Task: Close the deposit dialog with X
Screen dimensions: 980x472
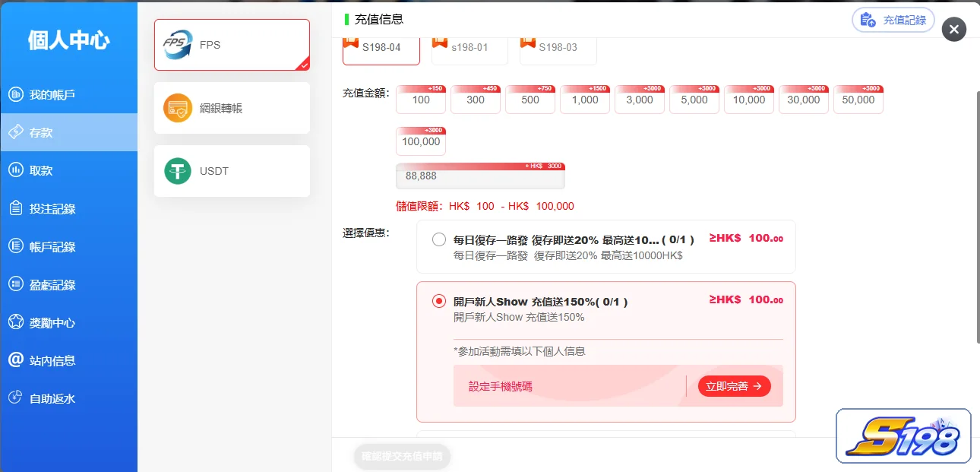Action: (954, 30)
